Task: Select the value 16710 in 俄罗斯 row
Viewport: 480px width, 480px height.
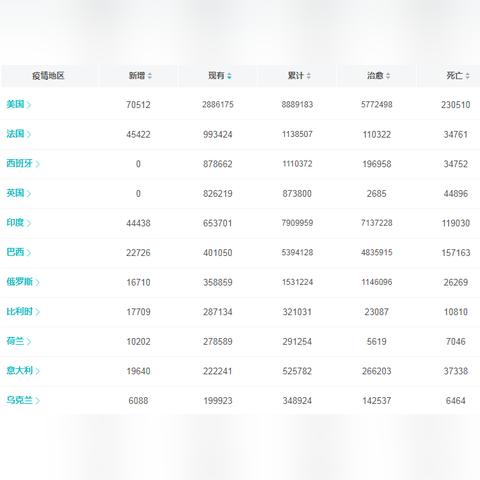Action: coord(138,282)
